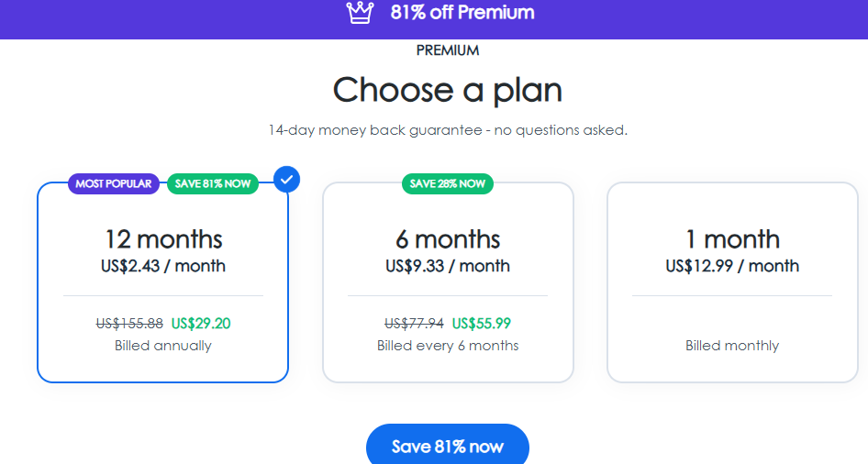Click the crossed-out US$77.94 price
868x464 pixels.
(x=414, y=323)
